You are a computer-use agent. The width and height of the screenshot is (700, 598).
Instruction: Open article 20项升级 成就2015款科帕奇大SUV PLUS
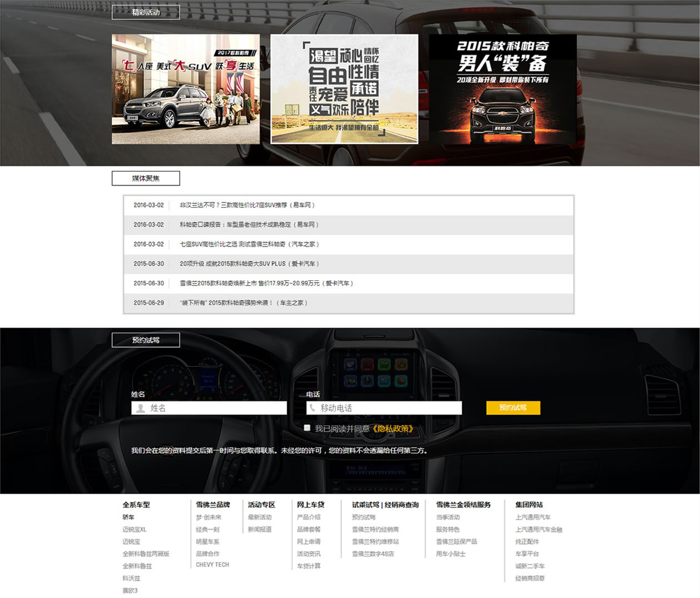point(249,264)
